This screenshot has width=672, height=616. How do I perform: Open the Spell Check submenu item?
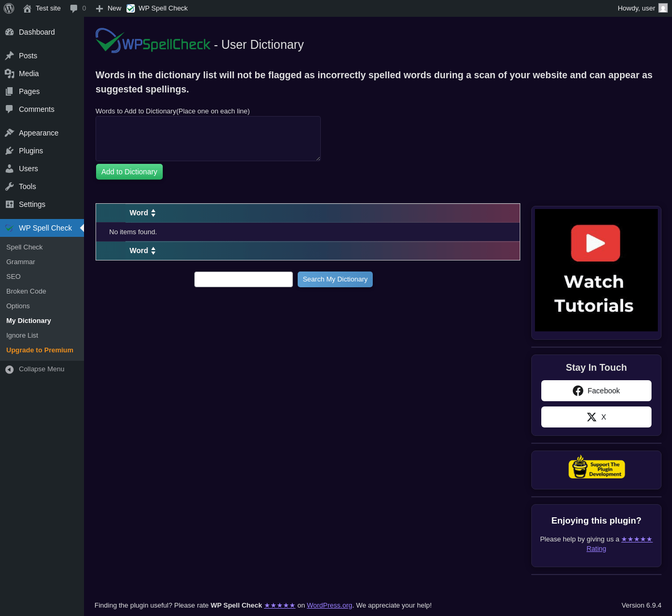(x=24, y=247)
